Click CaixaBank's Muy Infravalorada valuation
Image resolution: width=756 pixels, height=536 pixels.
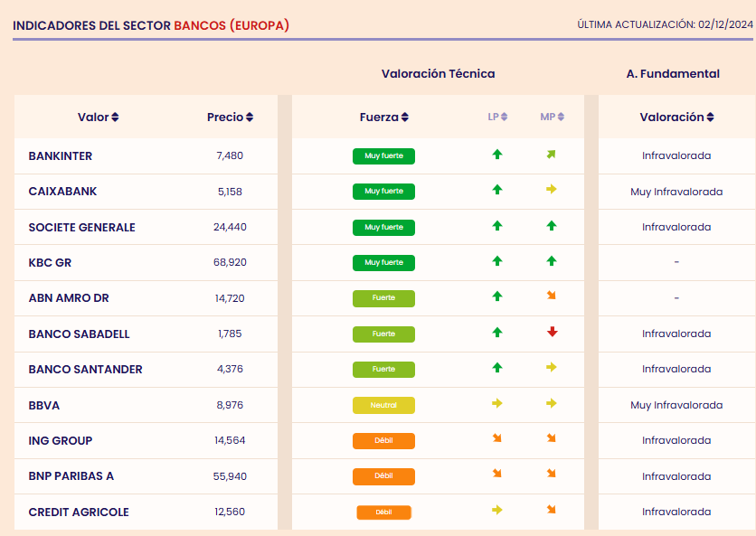point(676,192)
